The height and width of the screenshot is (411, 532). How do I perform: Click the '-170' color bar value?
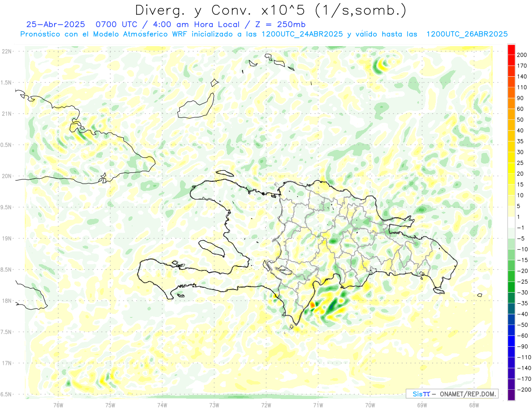pos(524,379)
